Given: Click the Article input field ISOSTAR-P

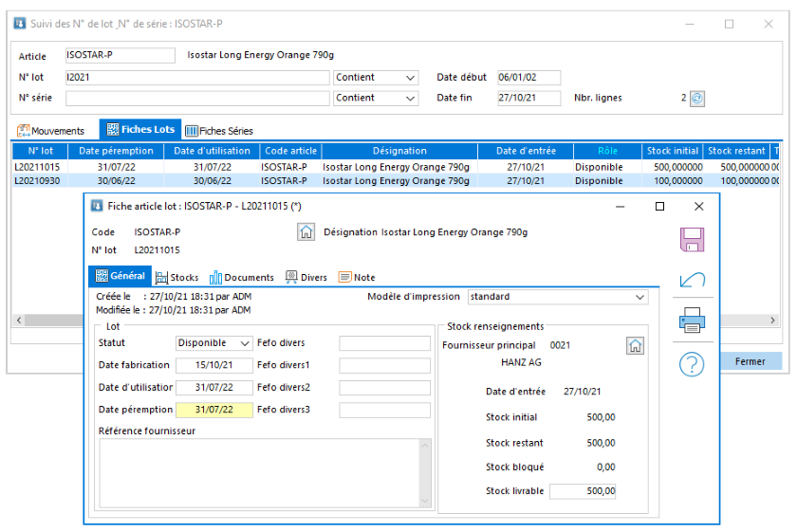Looking at the screenshot, I should [x=120, y=55].
